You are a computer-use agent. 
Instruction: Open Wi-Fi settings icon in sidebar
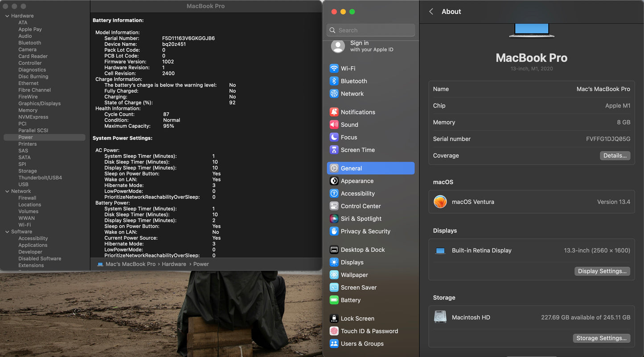point(334,69)
